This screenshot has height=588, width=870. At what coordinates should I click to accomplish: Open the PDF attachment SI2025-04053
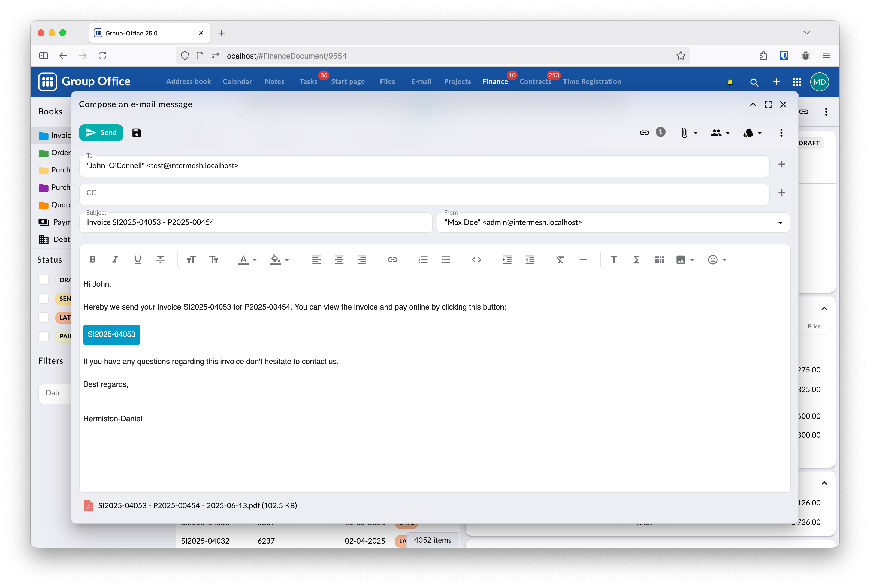[198, 505]
